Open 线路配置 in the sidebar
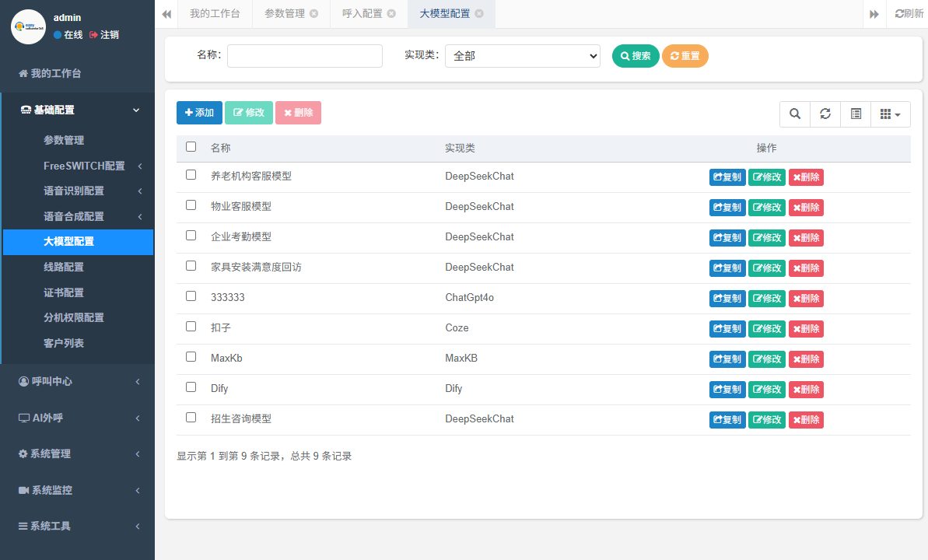 [x=64, y=267]
